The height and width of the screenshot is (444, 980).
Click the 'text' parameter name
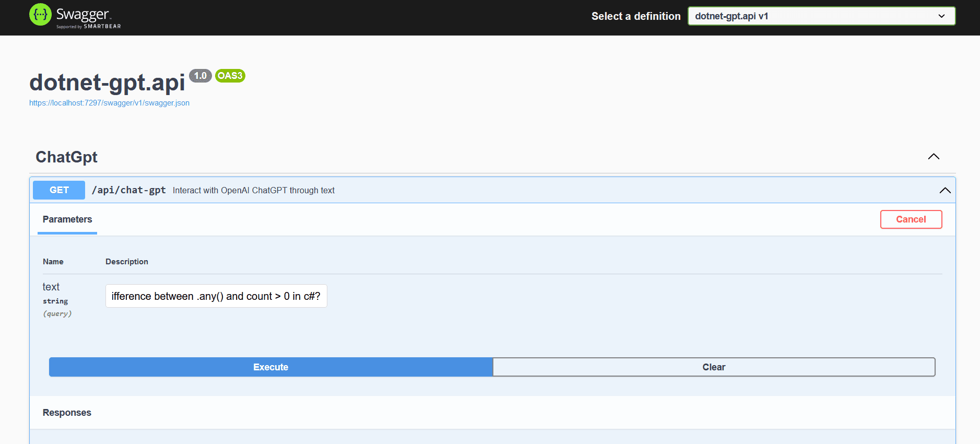tap(51, 287)
